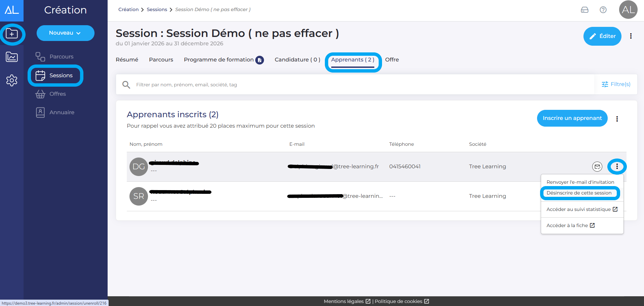Image resolution: width=644 pixels, height=306 pixels.
Task: Click the AL user avatar top right
Action: click(x=628, y=10)
